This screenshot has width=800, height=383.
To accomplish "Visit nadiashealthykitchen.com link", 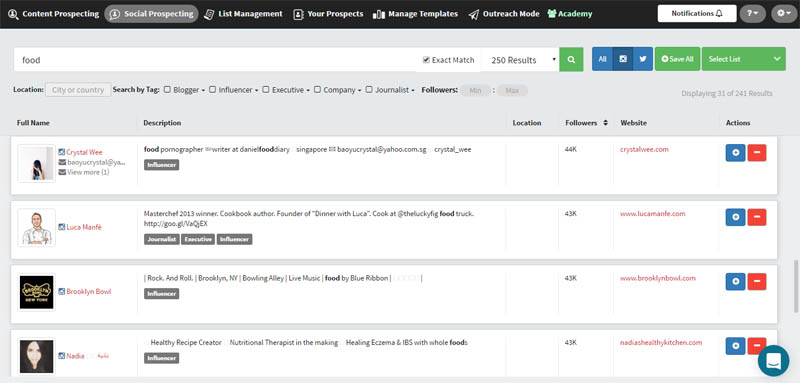I will 661,343.
